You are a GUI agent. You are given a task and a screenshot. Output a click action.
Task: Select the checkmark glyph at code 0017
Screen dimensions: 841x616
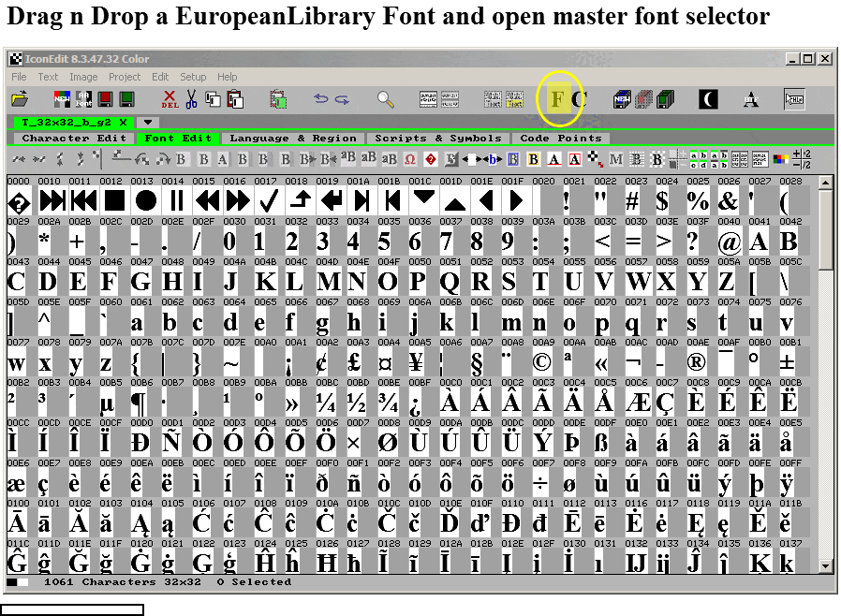269,200
